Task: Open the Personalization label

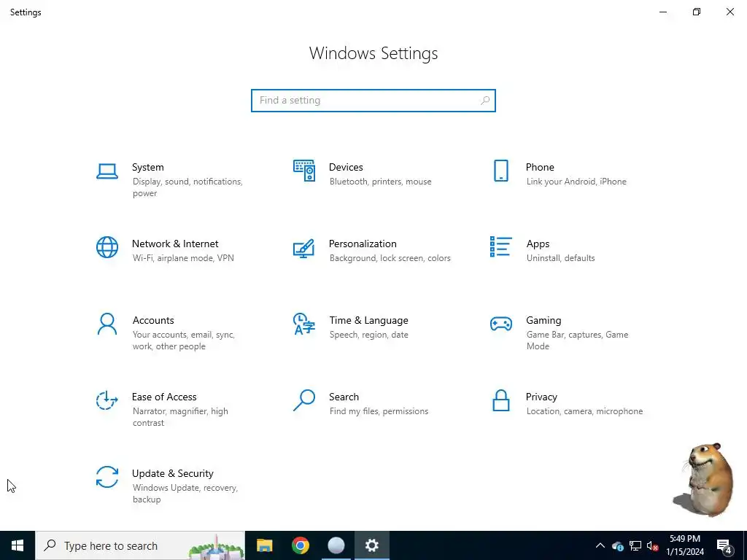Action: [x=363, y=244]
